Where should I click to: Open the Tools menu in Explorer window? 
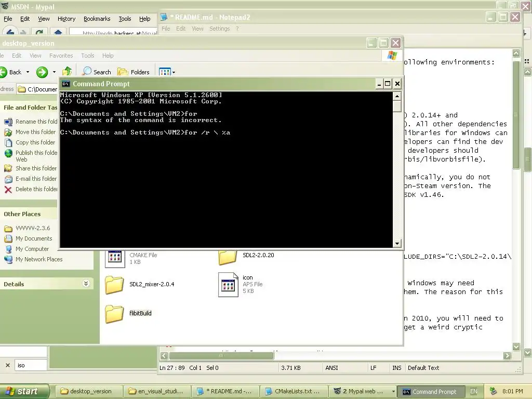pos(87,56)
